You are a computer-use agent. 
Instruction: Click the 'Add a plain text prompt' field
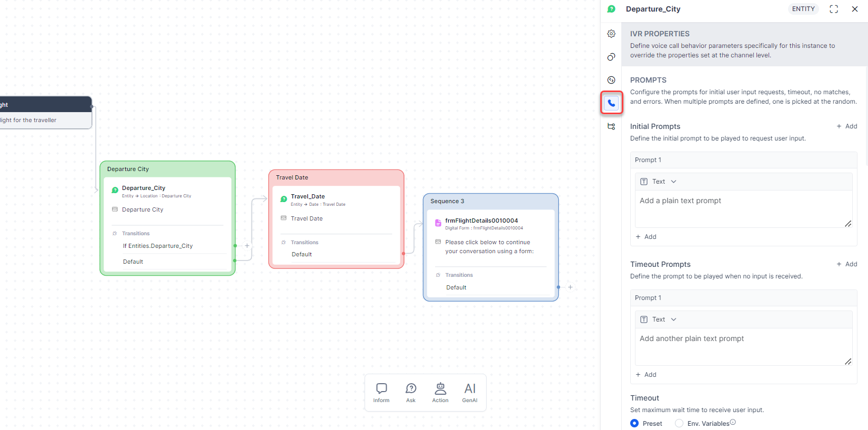[742, 208]
